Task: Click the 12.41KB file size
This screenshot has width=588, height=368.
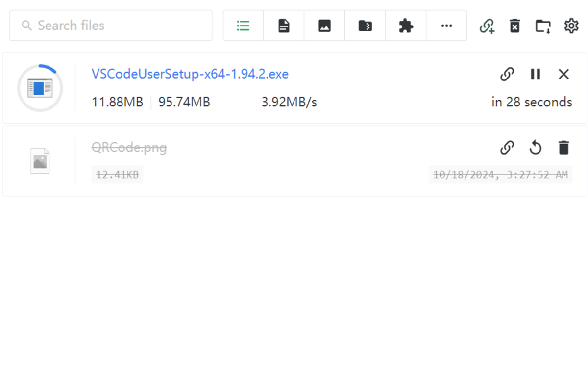Action: [117, 174]
